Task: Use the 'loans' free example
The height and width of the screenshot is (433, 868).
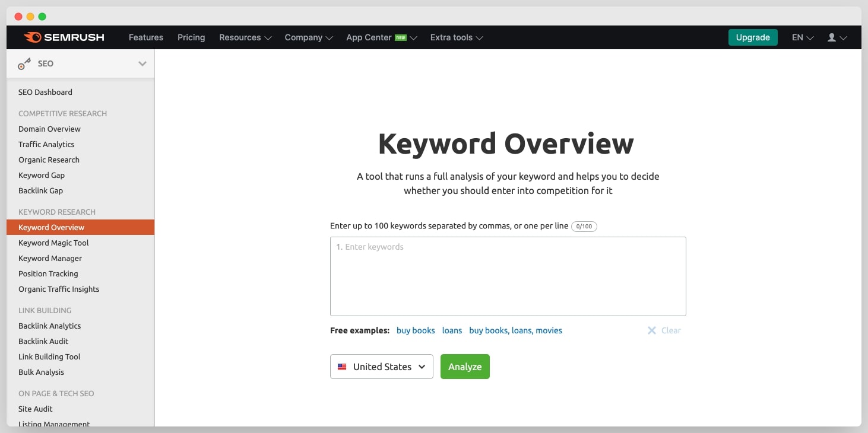Action: [x=452, y=330]
